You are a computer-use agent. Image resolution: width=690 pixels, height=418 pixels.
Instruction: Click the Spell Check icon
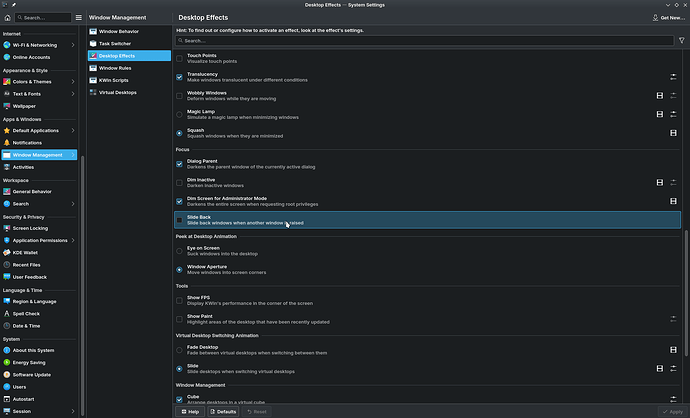[7, 314]
